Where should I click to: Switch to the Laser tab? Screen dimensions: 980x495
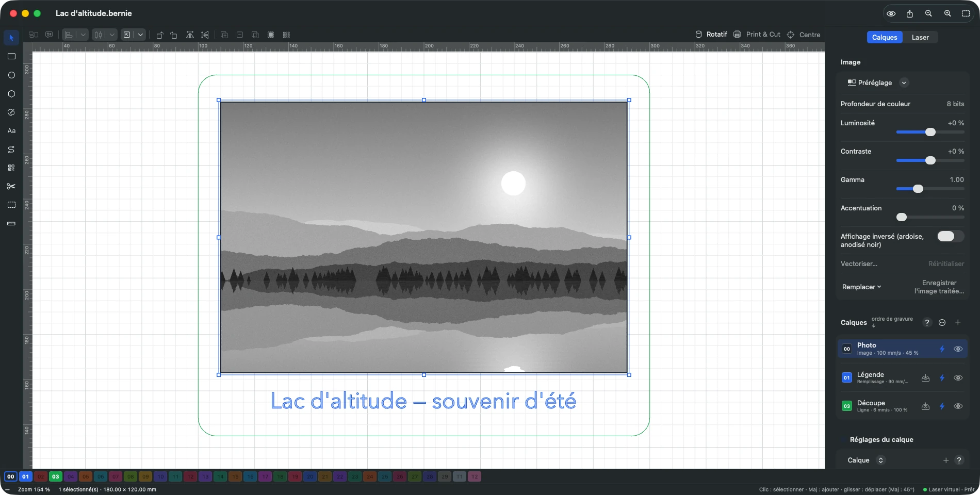tap(920, 37)
